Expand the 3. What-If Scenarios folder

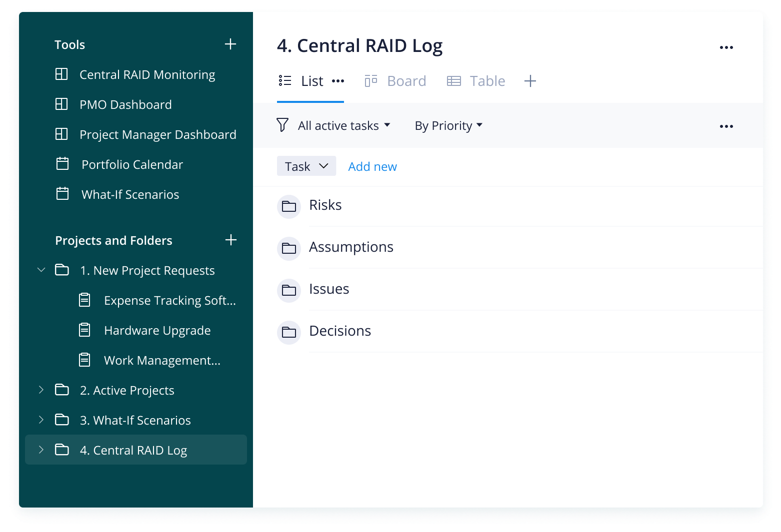[41, 420]
